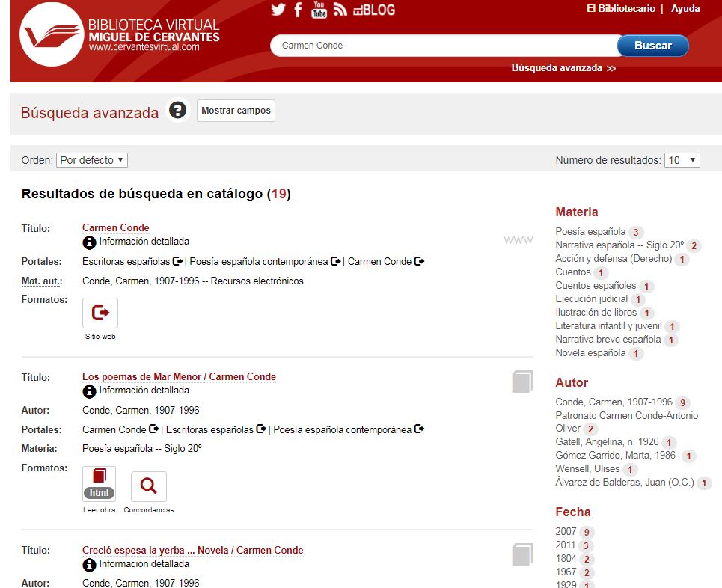Open the Número de resultados dropdown
Image resolution: width=722 pixels, height=588 pixels.
682,160
